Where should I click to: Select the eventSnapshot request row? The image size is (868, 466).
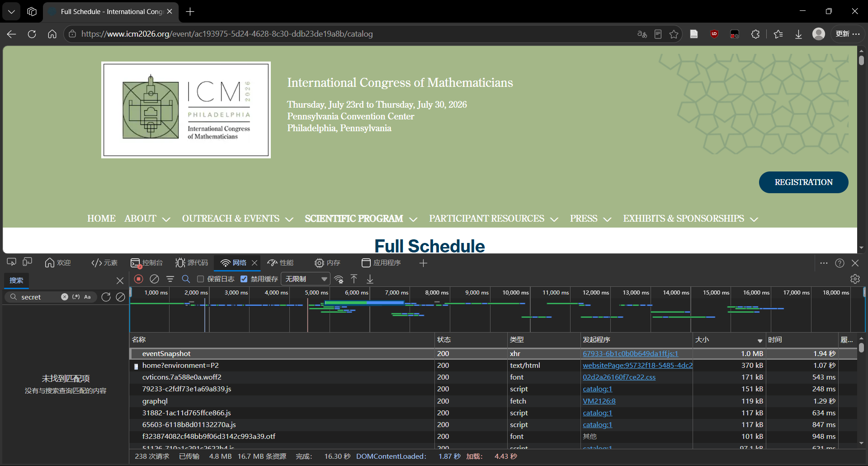[493, 353]
